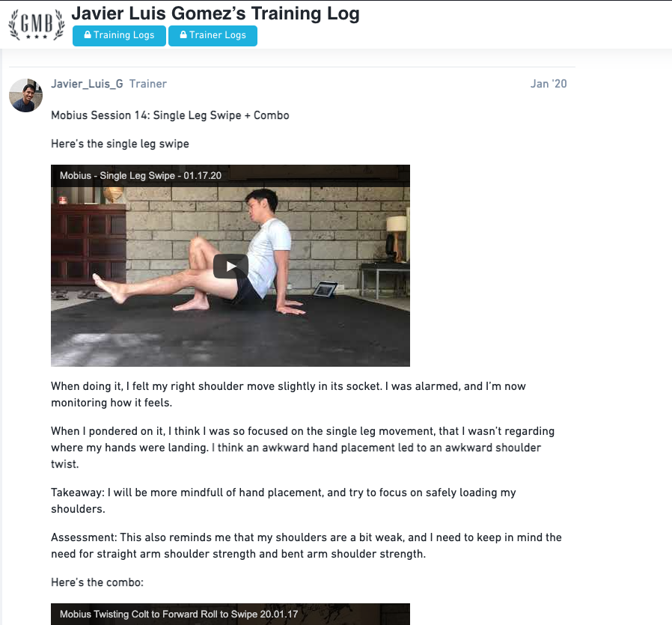Click the Assessment paragraph text
The image size is (672, 625).
click(x=306, y=546)
